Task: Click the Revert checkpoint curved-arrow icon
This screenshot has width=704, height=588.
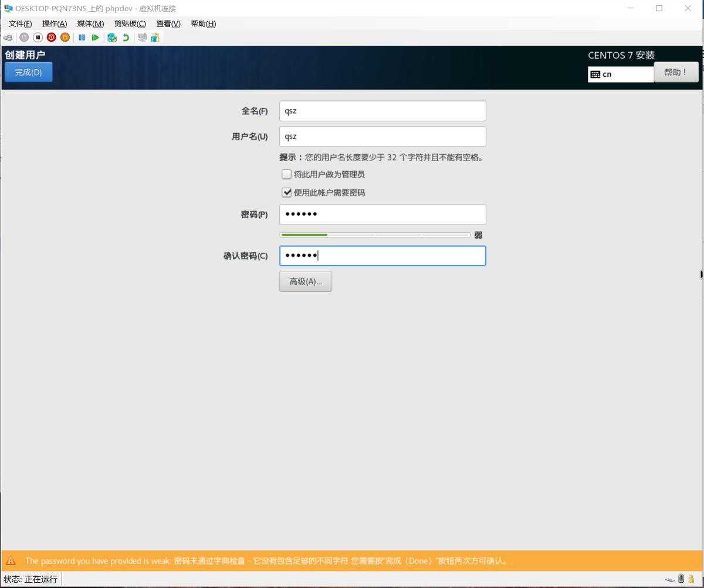Action: 125,37
